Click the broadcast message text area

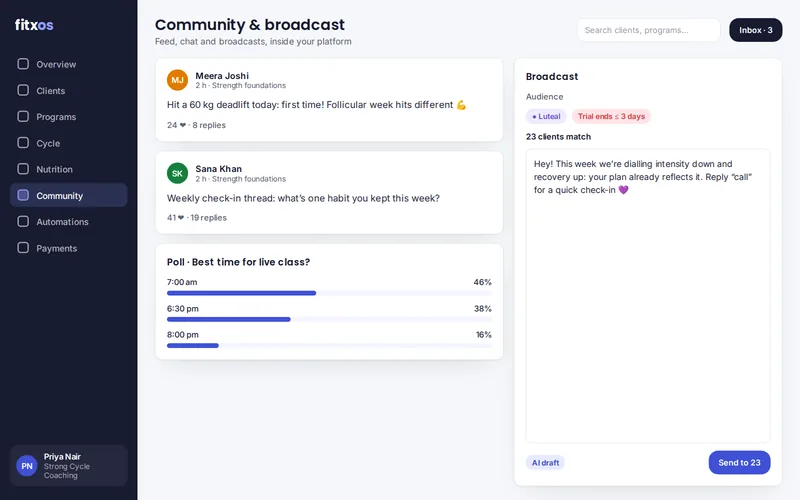(x=647, y=296)
